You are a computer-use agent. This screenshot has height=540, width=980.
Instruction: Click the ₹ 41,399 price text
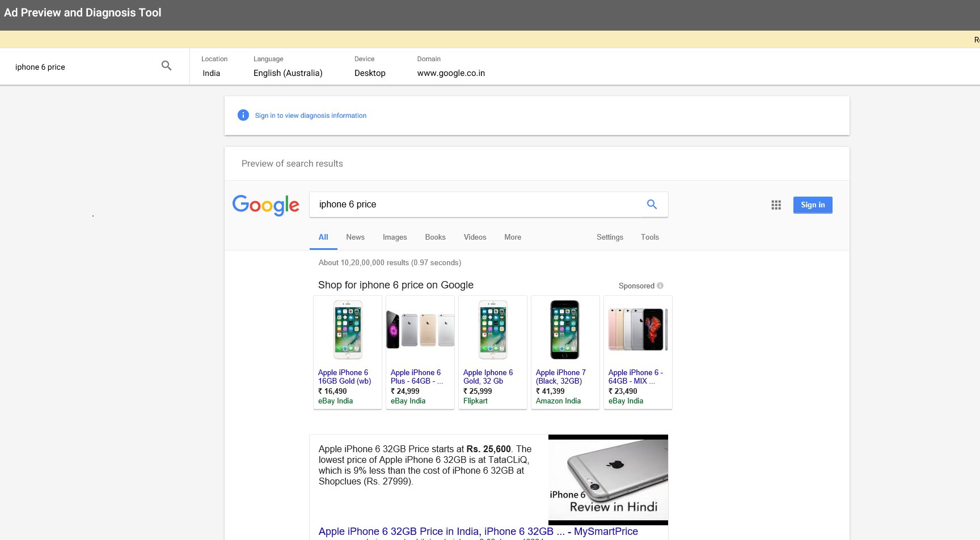(550, 391)
